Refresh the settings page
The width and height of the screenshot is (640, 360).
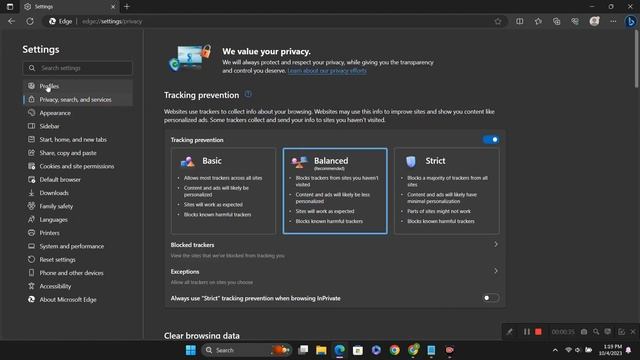pos(30,21)
